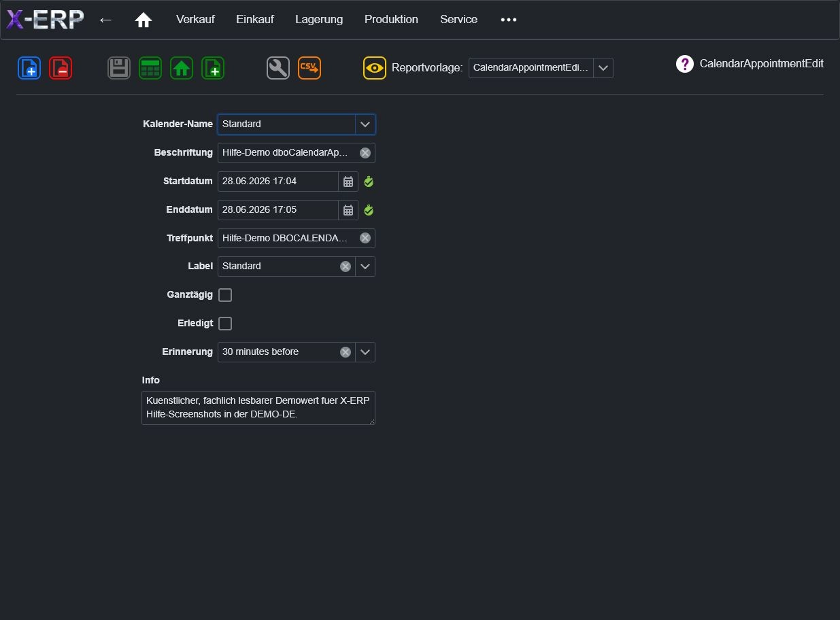Click the purple question mark help icon
The height and width of the screenshot is (620, 840).
tap(684, 64)
